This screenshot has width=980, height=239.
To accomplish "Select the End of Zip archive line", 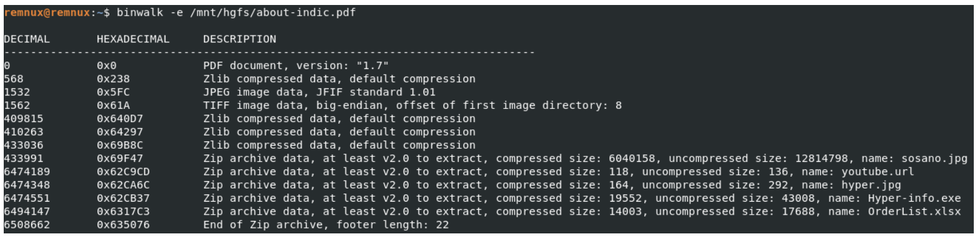I will [x=326, y=225].
